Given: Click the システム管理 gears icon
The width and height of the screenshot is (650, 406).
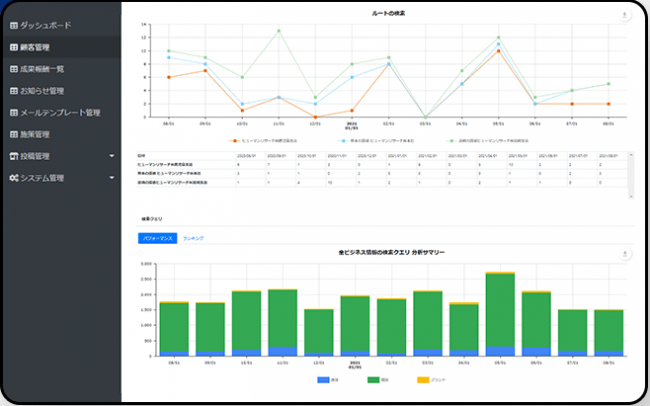Looking at the screenshot, I should pyautogui.click(x=14, y=178).
